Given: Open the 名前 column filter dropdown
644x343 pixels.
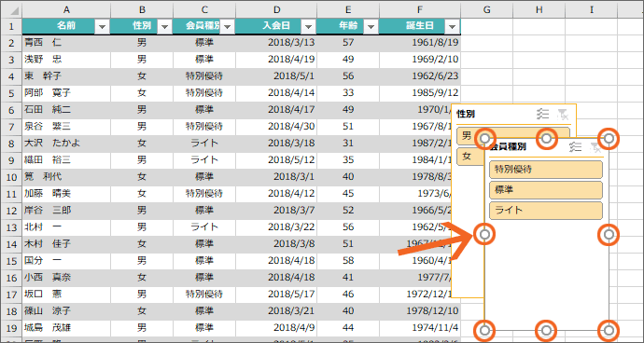Looking at the screenshot, I should [x=102, y=27].
